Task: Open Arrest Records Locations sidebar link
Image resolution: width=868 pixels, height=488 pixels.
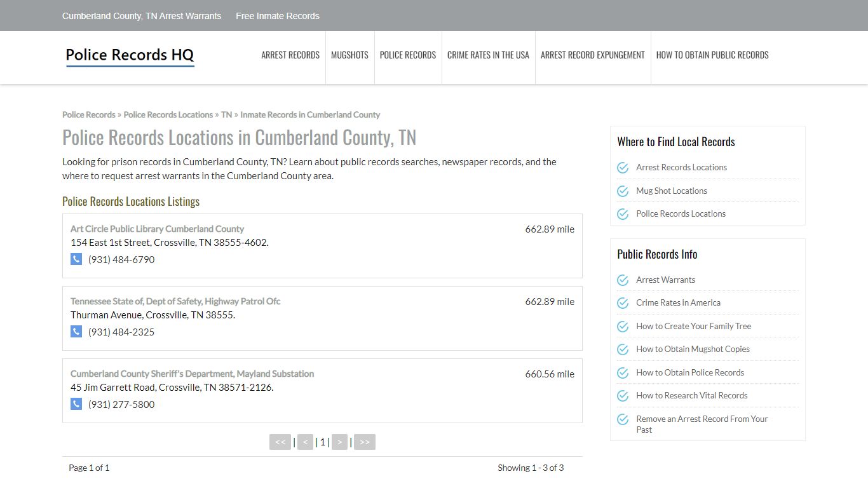Action: pos(681,168)
